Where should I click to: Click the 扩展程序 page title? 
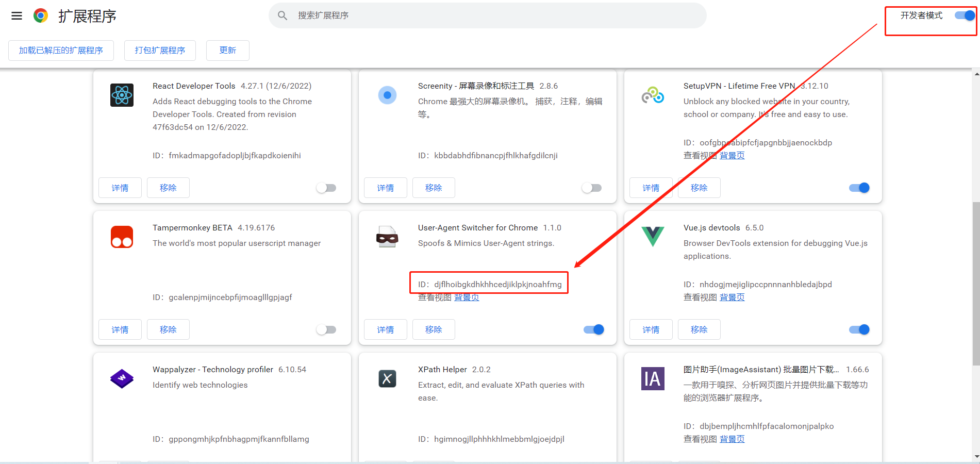click(x=87, y=16)
